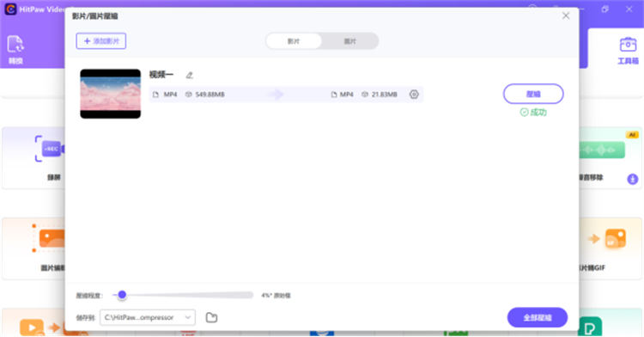Close the 影片/图片压缩 dialog with X
The image size is (644, 337).
pyautogui.click(x=566, y=15)
